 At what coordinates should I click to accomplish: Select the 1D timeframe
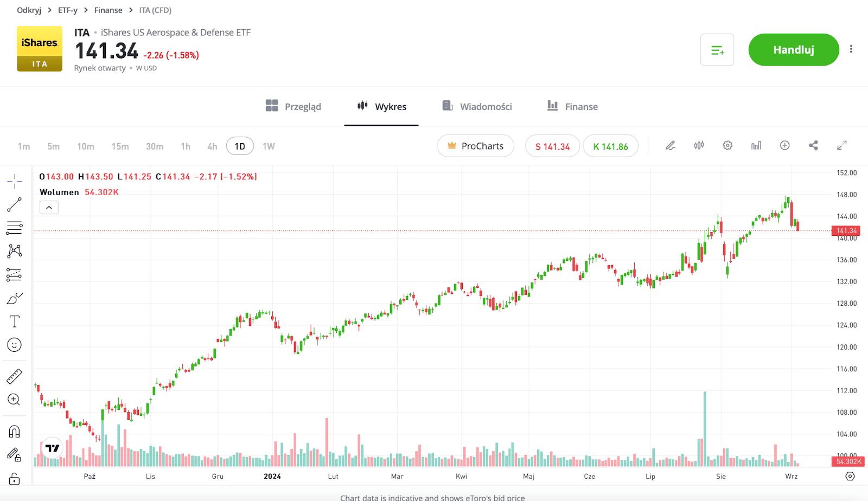(x=240, y=146)
